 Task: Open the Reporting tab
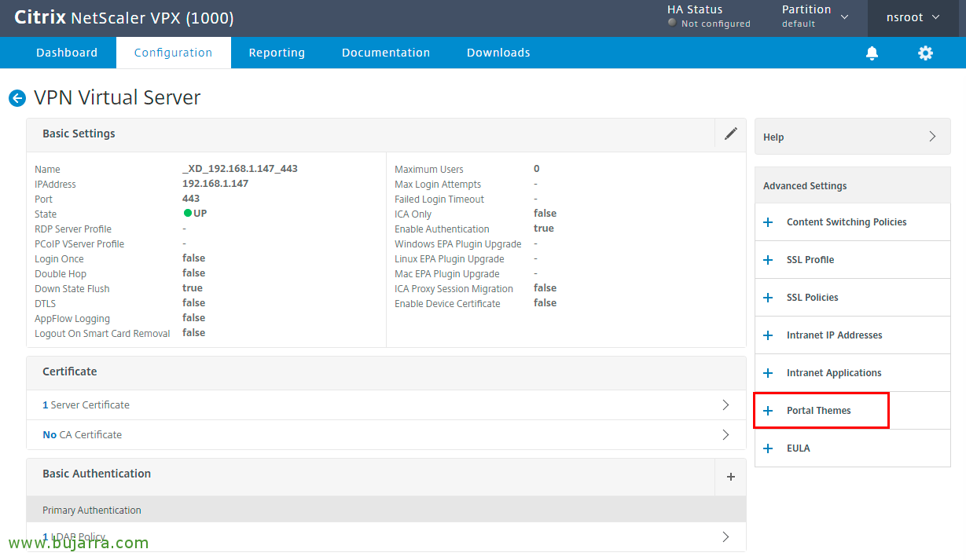tap(277, 53)
